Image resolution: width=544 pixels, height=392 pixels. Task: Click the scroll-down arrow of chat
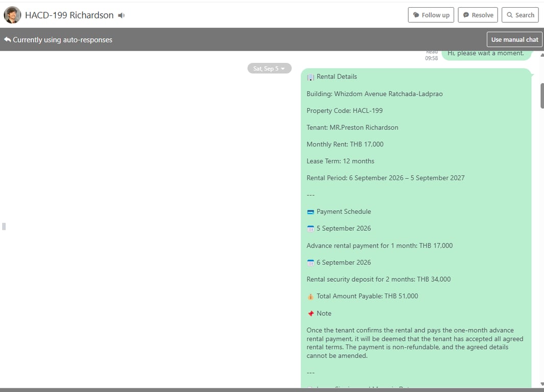tap(542, 384)
